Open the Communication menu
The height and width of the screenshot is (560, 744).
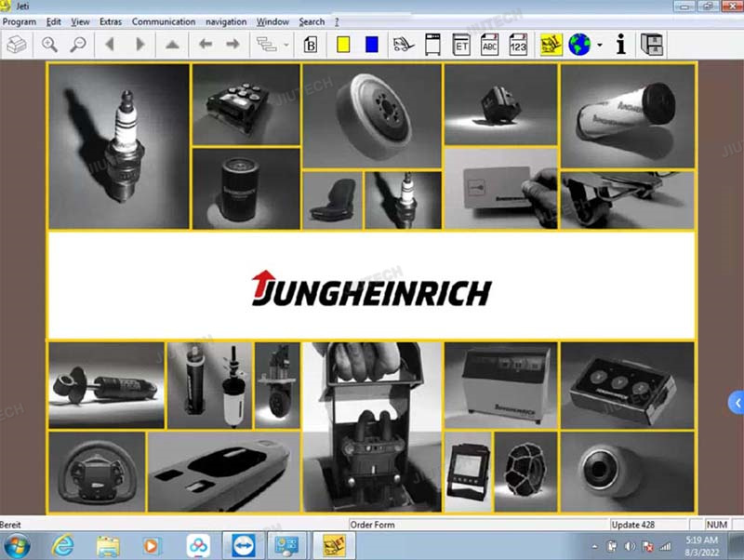pyautogui.click(x=164, y=21)
